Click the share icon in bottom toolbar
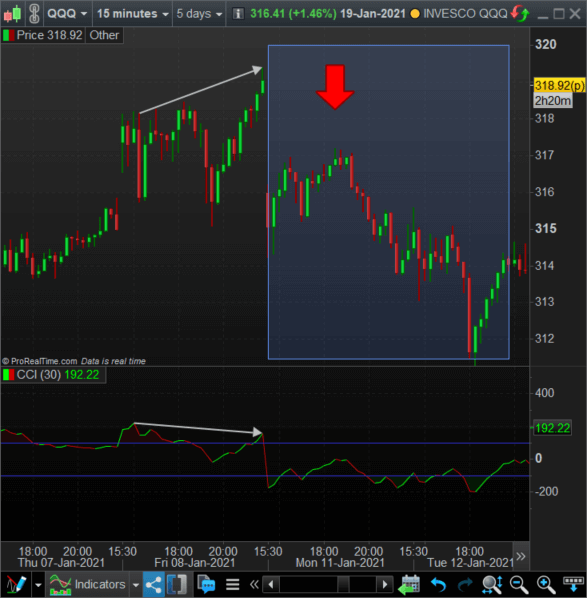Viewport: 587px width, 598px height. coord(153,584)
